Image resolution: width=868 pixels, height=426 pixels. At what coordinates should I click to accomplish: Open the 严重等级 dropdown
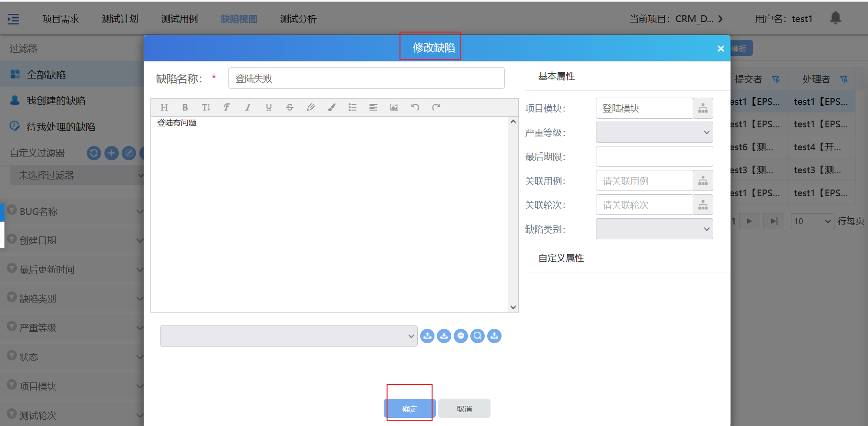[x=654, y=133]
